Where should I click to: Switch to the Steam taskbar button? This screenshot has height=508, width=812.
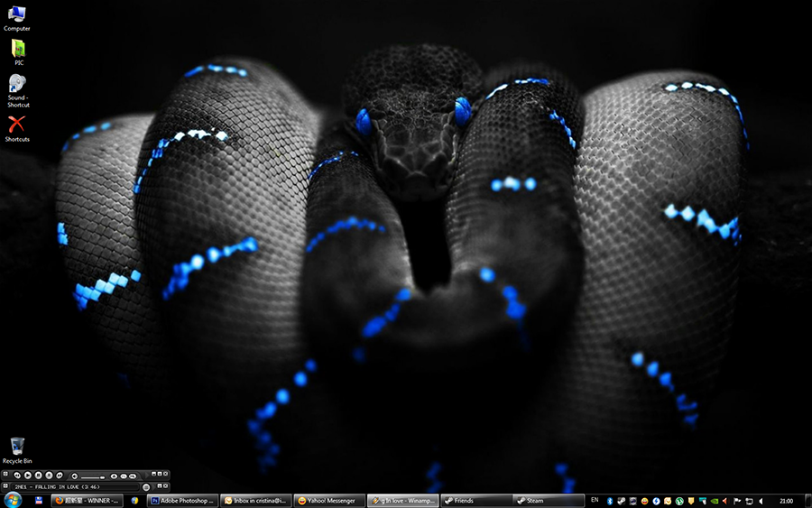(x=548, y=501)
